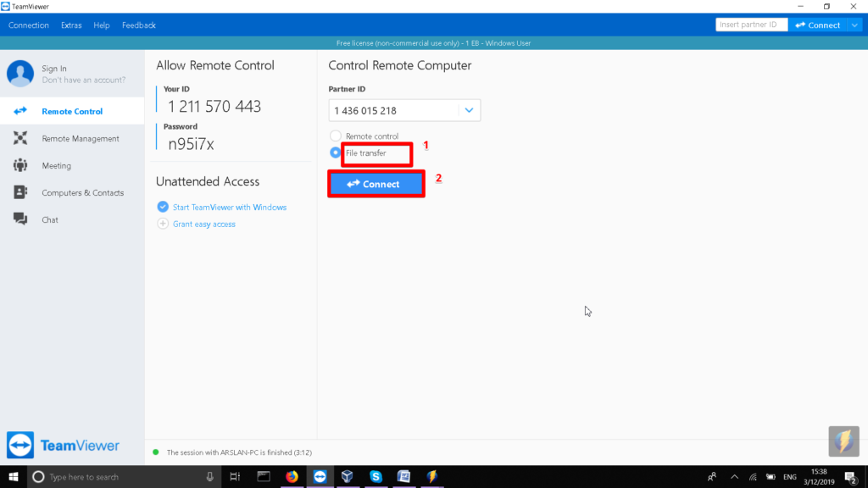Click Your ID number 1 211 570 443
This screenshot has width=868, height=488.
tap(214, 106)
